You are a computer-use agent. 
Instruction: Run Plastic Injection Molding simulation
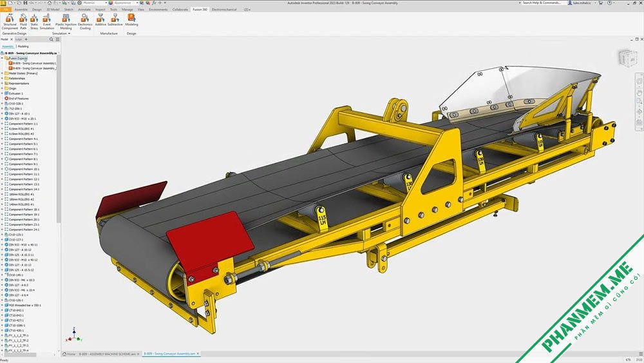(66, 21)
